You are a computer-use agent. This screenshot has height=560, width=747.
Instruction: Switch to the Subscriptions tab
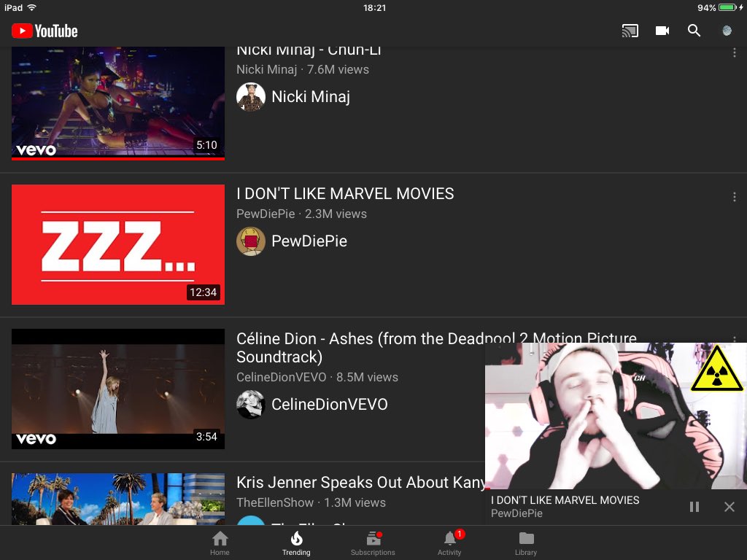(373, 543)
